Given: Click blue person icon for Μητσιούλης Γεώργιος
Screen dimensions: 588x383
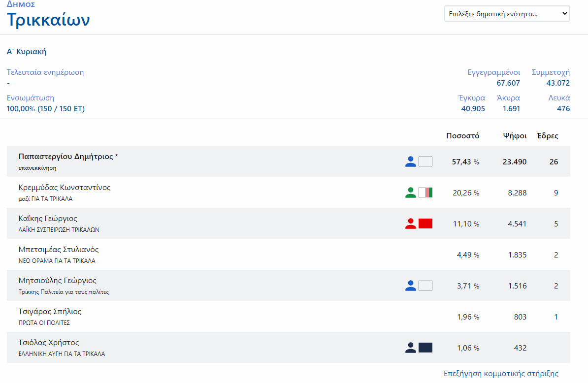Looking at the screenshot, I should [411, 286].
